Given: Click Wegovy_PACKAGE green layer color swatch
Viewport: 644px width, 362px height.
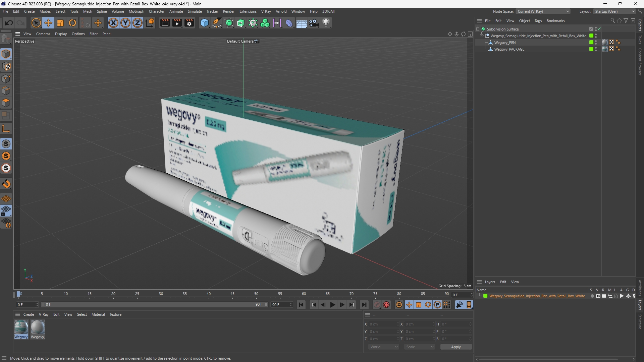Looking at the screenshot, I should coord(591,49).
